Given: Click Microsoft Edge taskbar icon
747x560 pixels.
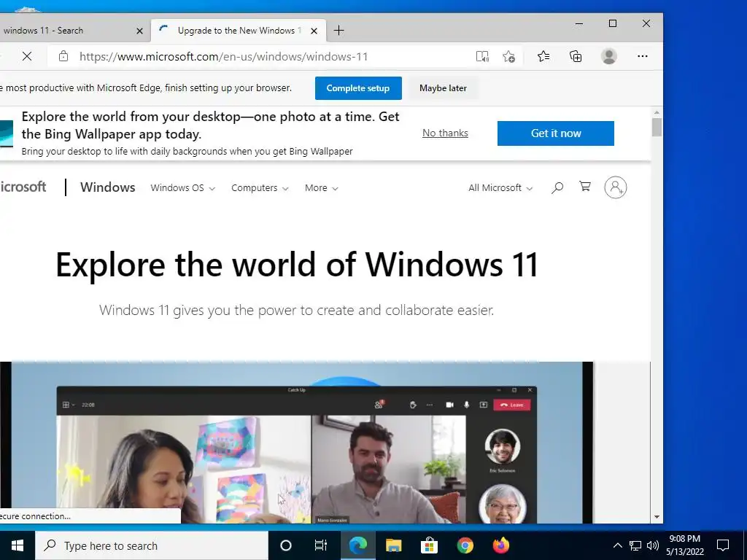Looking at the screenshot, I should [x=357, y=545].
